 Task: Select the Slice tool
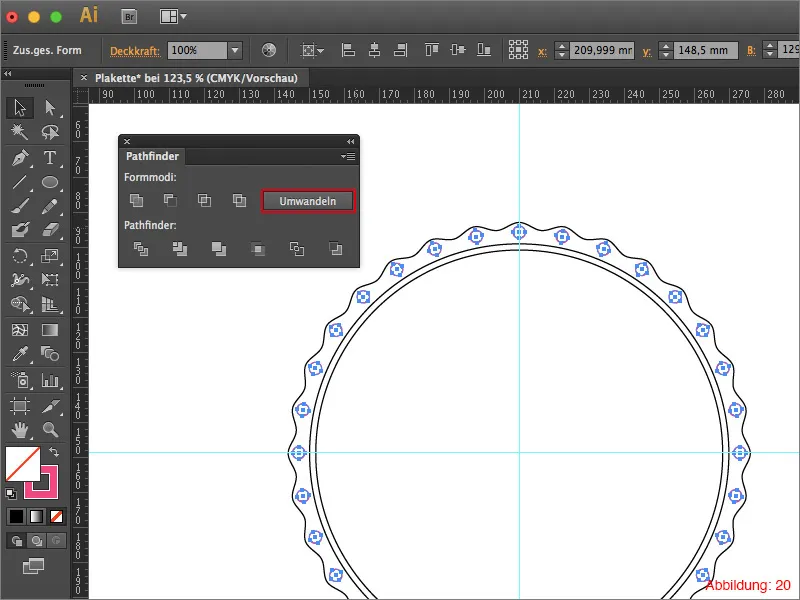click(x=50, y=406)
